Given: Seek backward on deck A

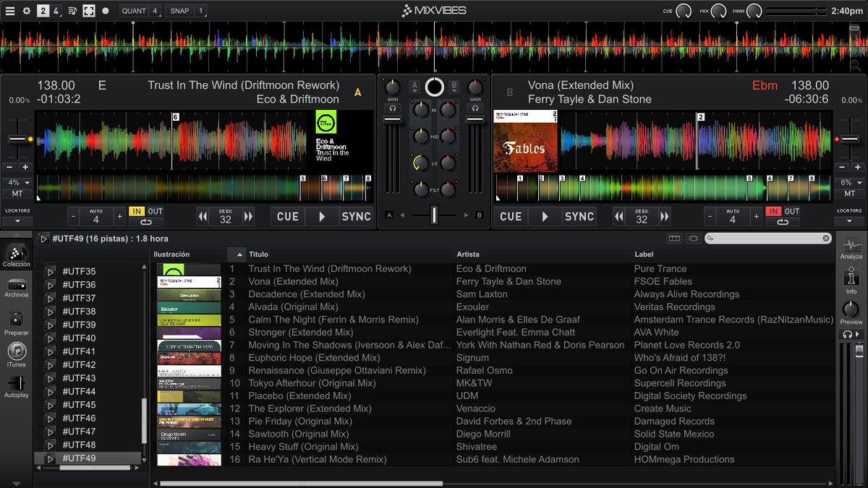Looking at the screenshot, I should [x=203, y=216].
